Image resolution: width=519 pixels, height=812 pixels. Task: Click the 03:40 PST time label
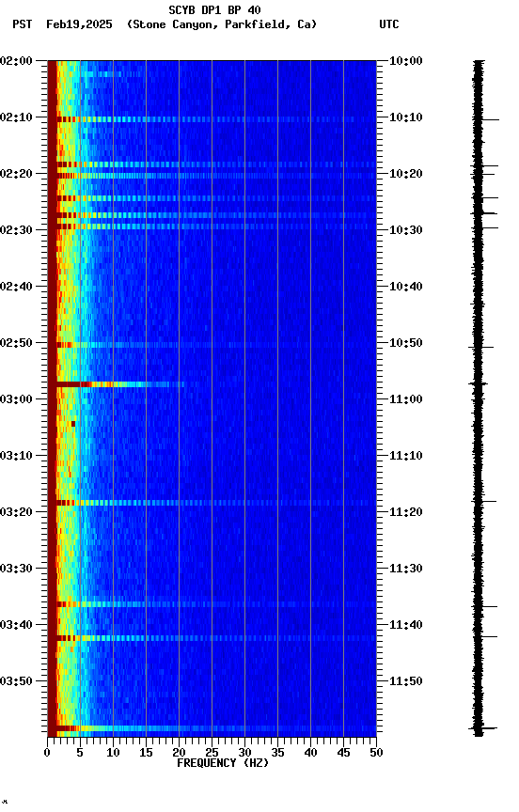pos(16,625)
